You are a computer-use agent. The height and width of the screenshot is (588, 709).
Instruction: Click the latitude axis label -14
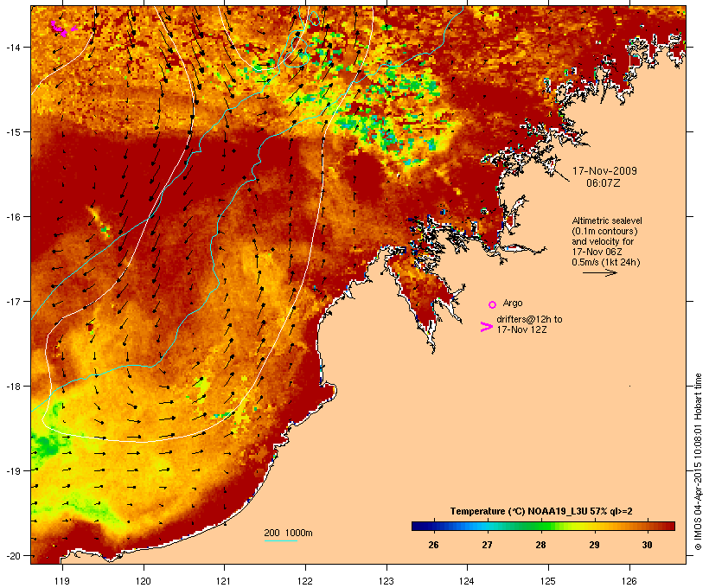pos(12,48)
